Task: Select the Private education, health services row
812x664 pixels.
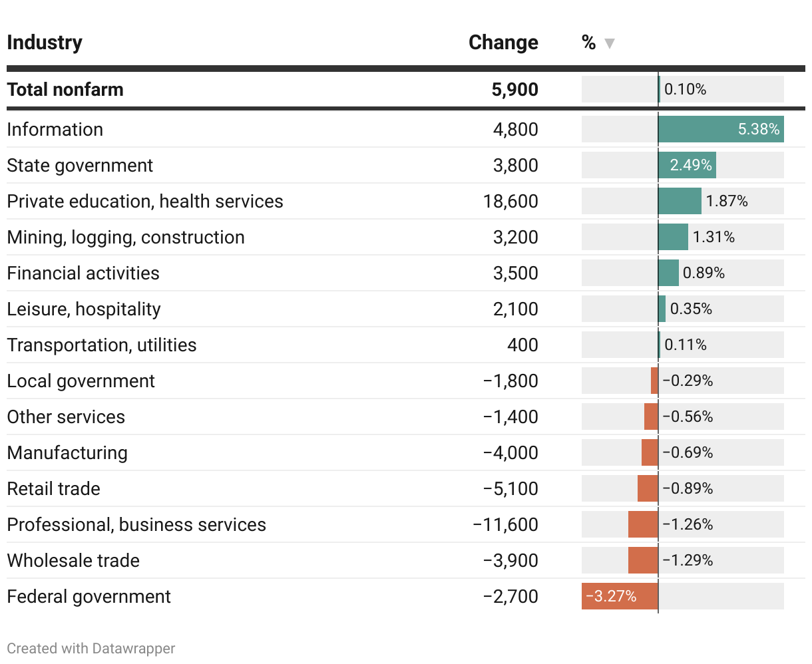Action: (x=145, y=201)
